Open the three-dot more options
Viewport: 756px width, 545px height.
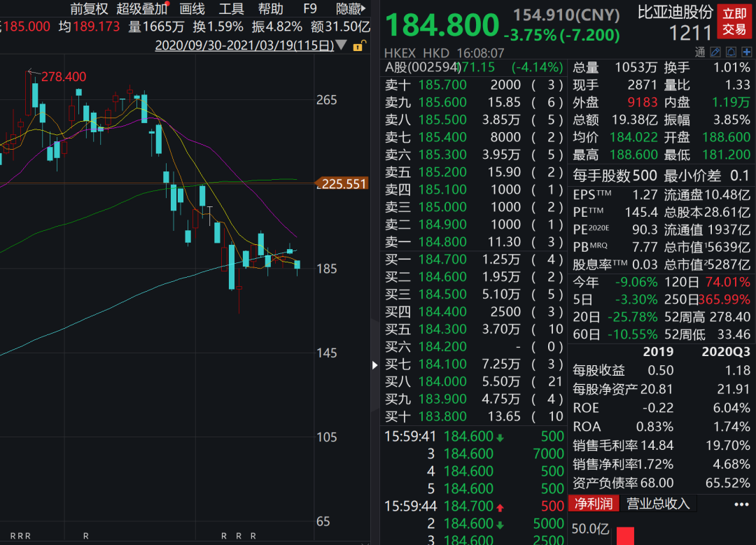point(741,504)
